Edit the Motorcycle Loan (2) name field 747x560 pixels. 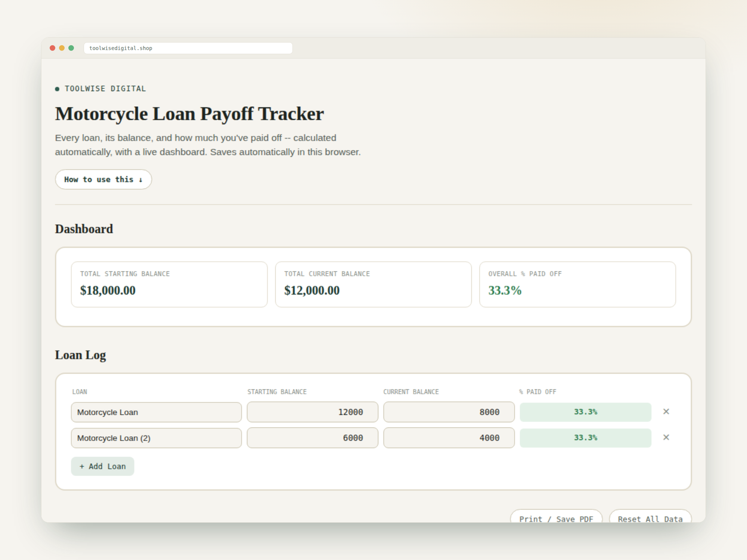156,438
